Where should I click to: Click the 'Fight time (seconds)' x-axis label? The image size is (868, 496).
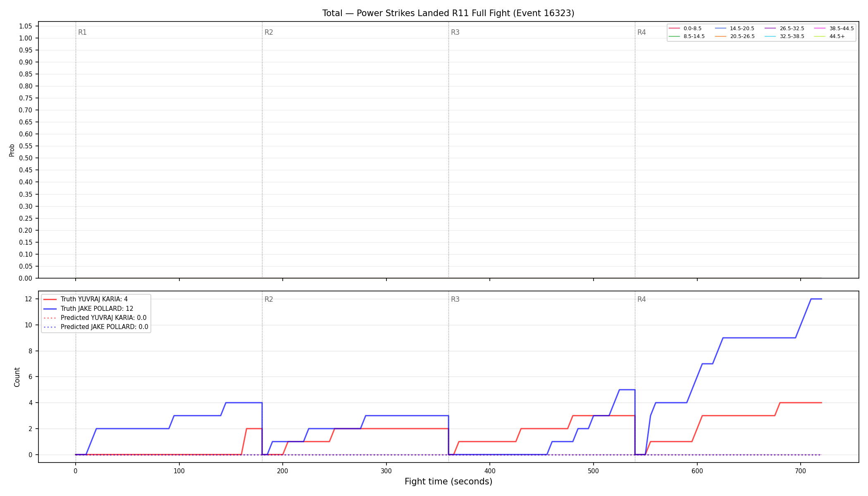[448, 482]
